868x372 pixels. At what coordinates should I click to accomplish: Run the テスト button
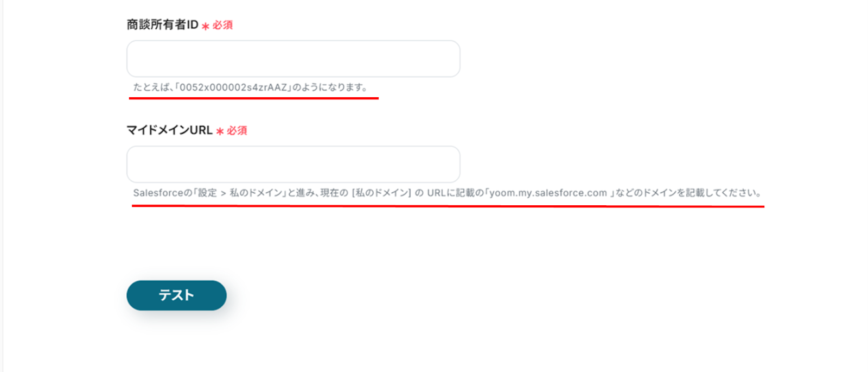pyautogui.click(x=176, y=295)
